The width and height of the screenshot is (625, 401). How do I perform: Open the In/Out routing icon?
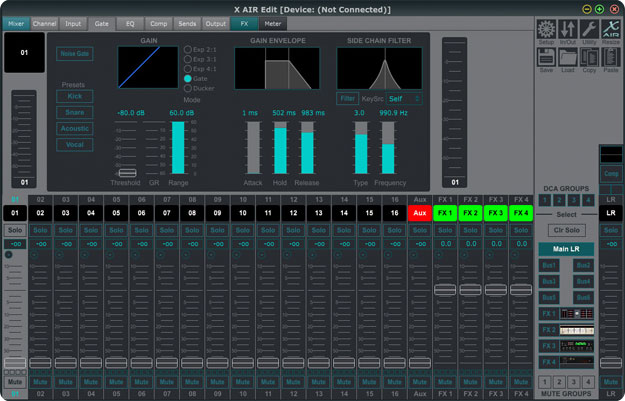pos(568,29)
